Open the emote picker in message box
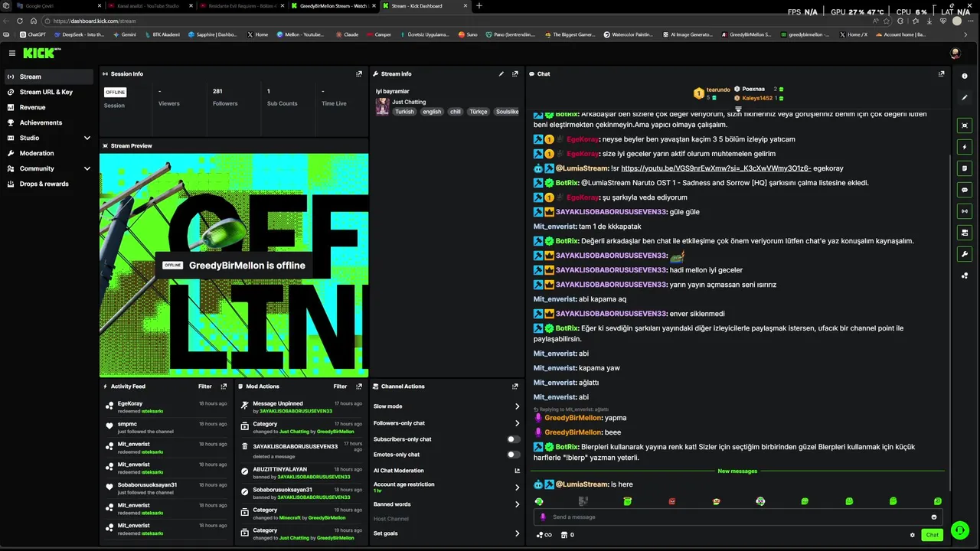Image resolution: width=980 pixels, height=551 pixels. [x=934, y=517]
